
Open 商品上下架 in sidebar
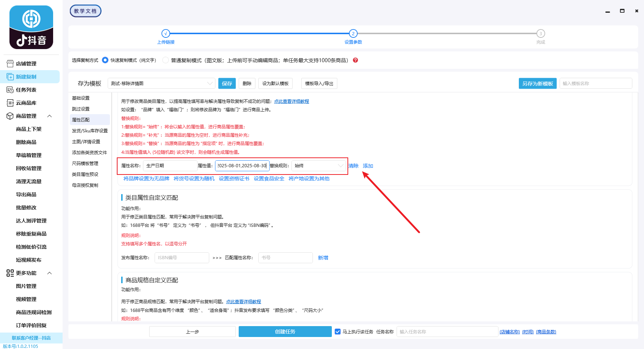[x=29, y=129]
